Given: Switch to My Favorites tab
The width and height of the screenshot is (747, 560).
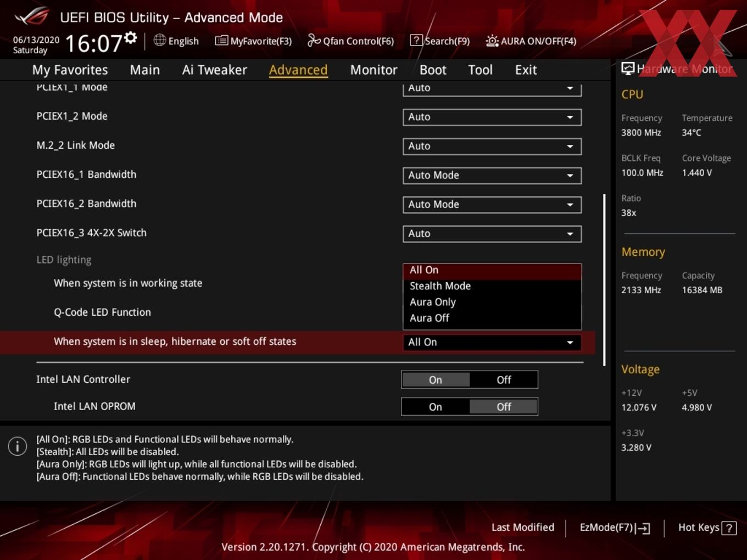Looking at the screenshot, I should pyautogui.click(x=70, y=70).
